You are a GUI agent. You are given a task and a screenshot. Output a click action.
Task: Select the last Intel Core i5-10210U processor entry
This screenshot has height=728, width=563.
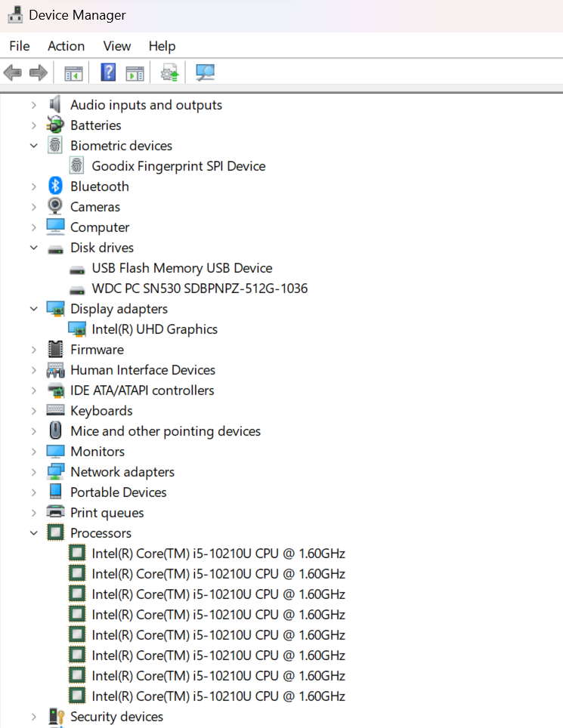(218, 696)
